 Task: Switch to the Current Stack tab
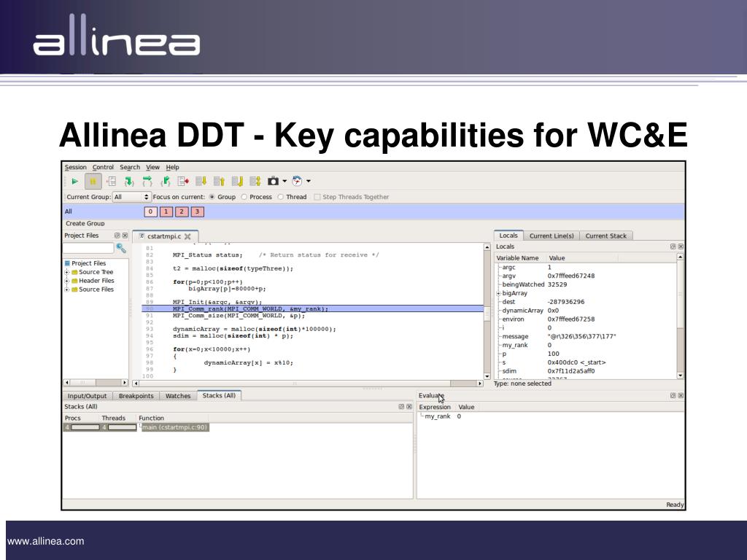point(606,236)
